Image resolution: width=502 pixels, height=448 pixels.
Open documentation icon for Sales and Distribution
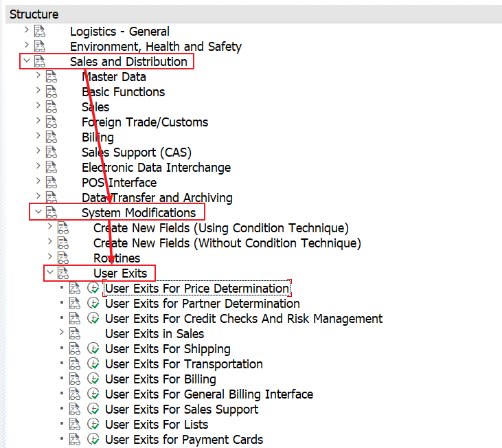pyautogui.click(x=40, y=61)
